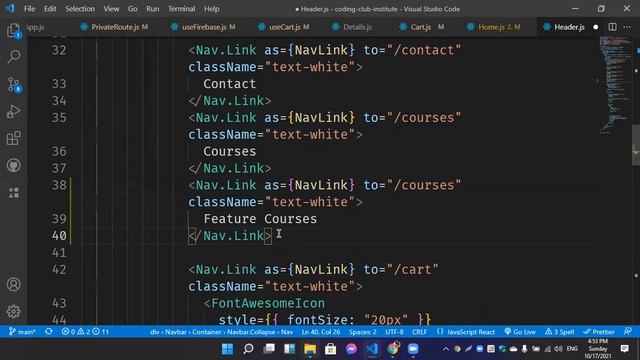
Task: Start Go Live server
Action: pos(520,331)
